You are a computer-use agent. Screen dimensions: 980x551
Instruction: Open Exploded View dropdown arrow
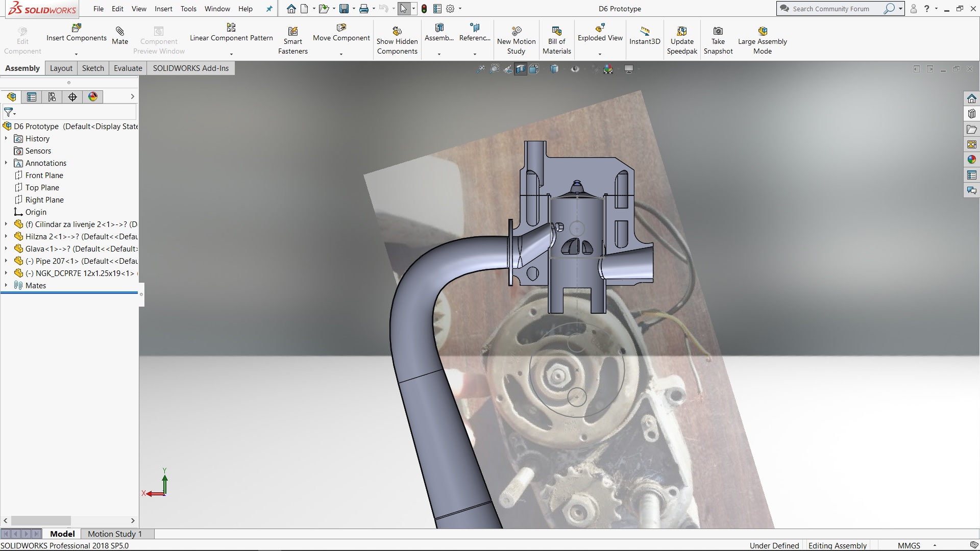point(600,54)
